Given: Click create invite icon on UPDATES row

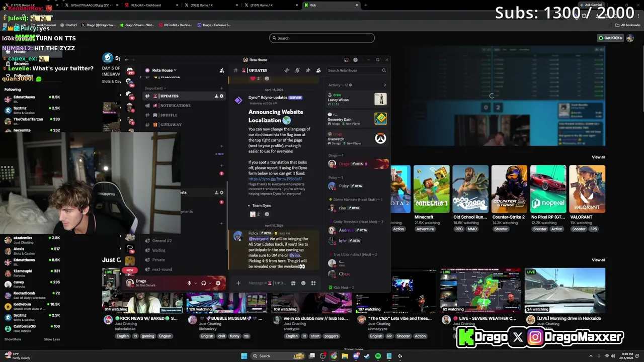Looking at the screenshot, I should (216, 96).
